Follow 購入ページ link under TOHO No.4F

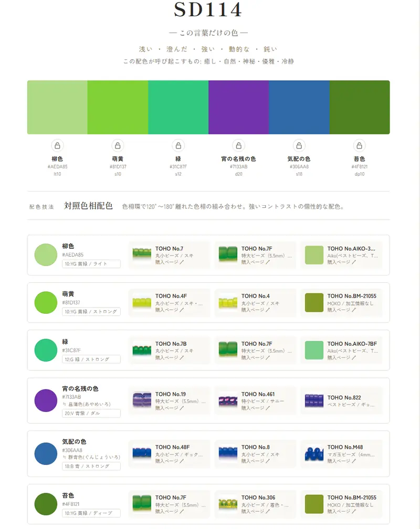click(170, 310)
